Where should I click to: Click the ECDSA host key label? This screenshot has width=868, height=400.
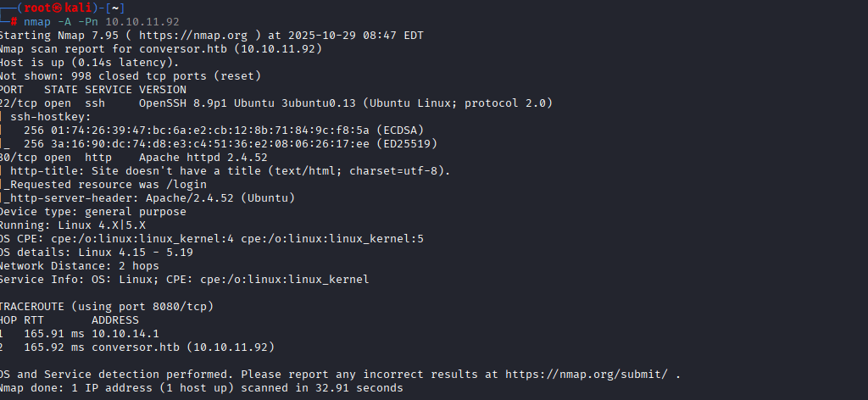click(x=403, y=130)
